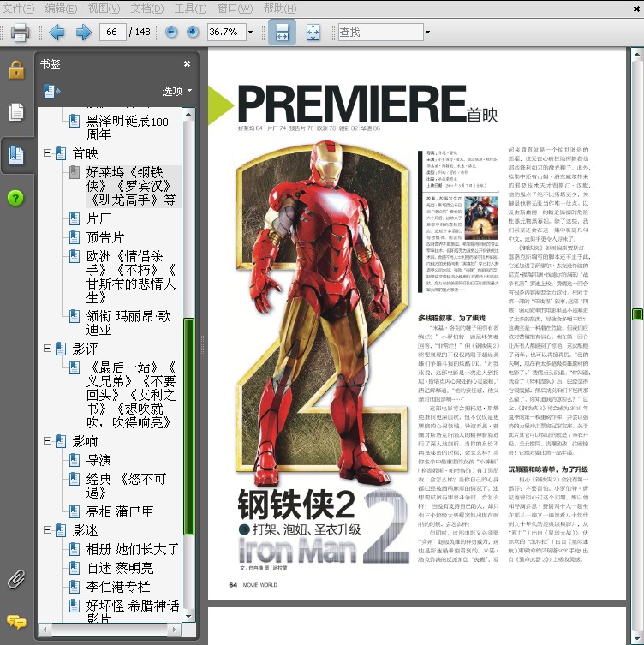644x645 pixels.
Task: Click the 36.7% zoom input field
Action: click(x=227, y=32)
